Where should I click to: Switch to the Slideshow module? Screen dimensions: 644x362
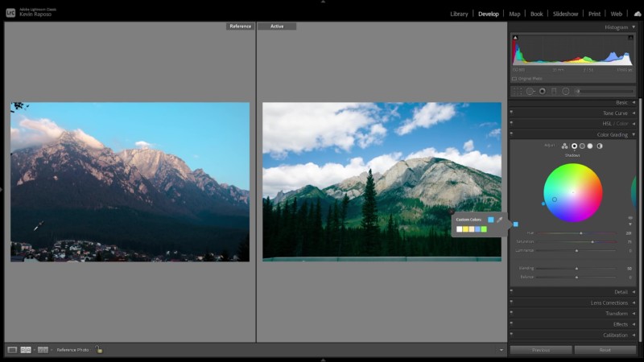565,14
